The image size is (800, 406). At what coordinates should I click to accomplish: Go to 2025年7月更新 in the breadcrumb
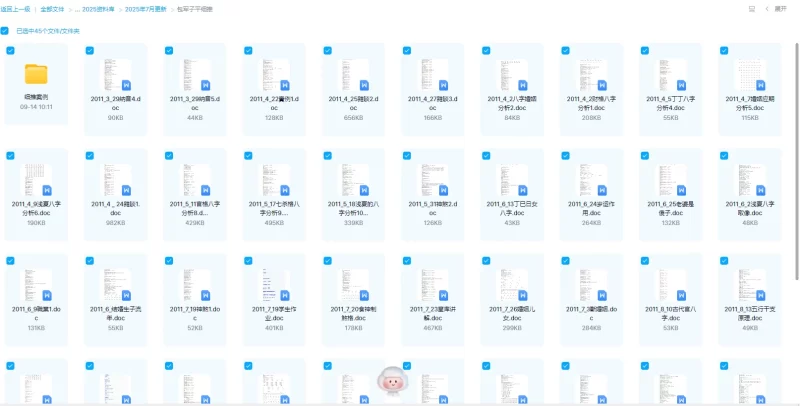pos(145,8)
